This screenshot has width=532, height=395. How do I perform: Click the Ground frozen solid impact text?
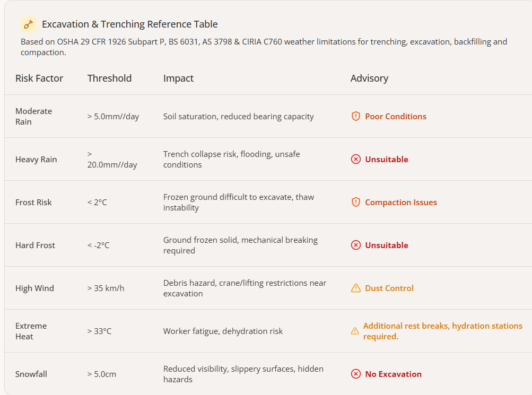pyautogui.click(x=240, y=245)
